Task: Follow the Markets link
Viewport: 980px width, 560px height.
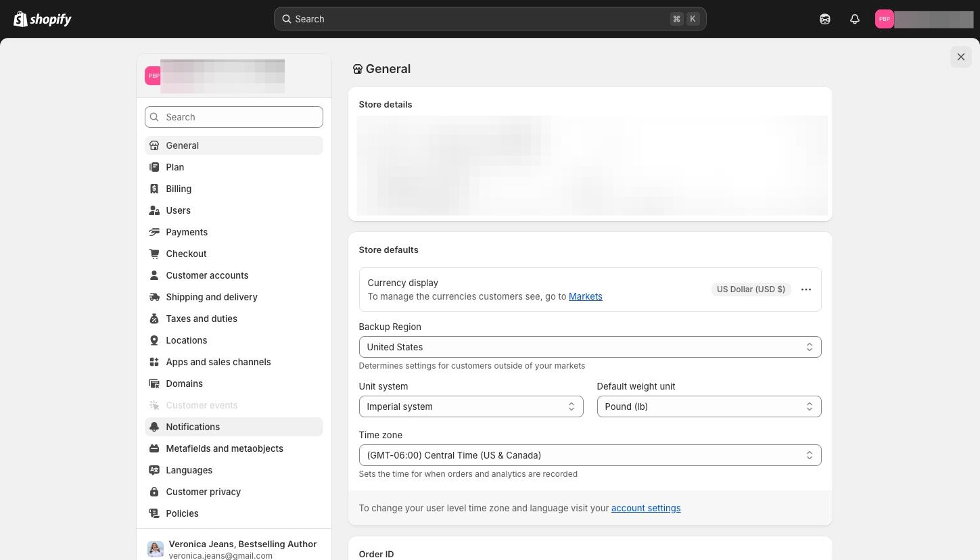Action: coord(586,296)
